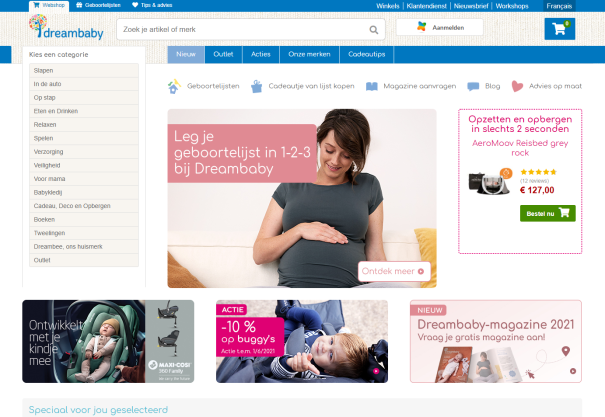Select the Verzorging category
This screenshot has width=605, height=417.
click(84, 152)
